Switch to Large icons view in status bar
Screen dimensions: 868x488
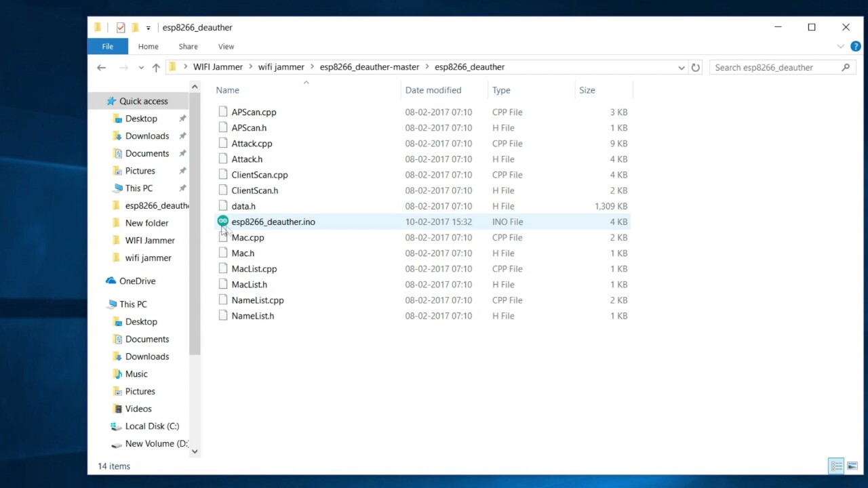[x=852, y=466]
